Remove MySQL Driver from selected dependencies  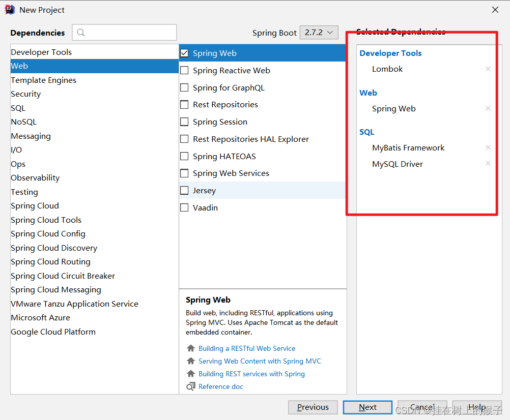488,163
